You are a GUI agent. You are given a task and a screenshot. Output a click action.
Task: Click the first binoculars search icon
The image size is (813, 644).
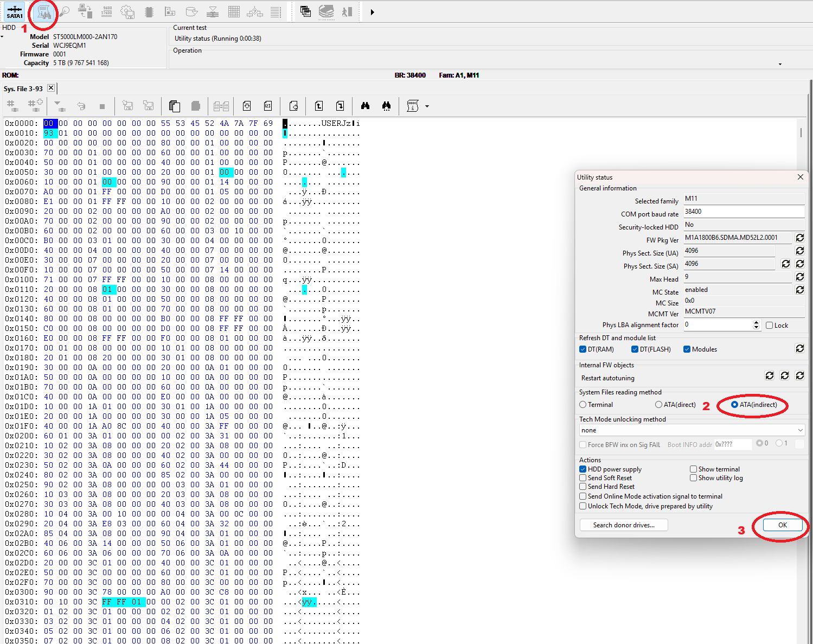point(365,106)
